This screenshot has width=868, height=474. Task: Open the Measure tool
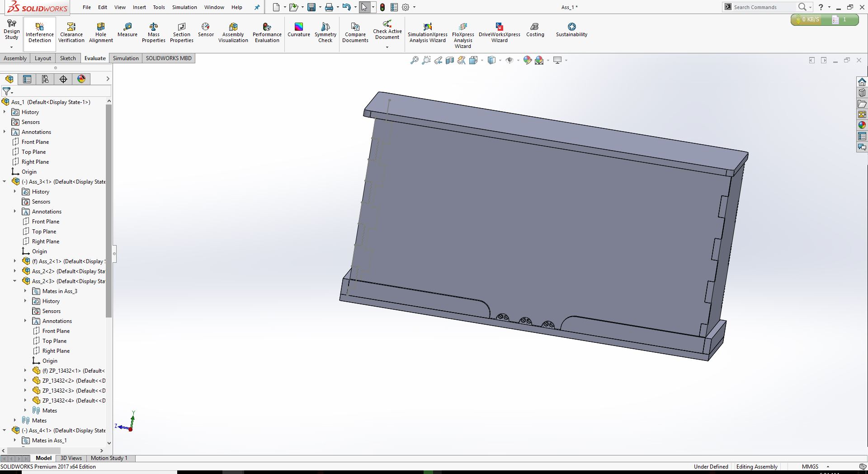coord(127,30)
